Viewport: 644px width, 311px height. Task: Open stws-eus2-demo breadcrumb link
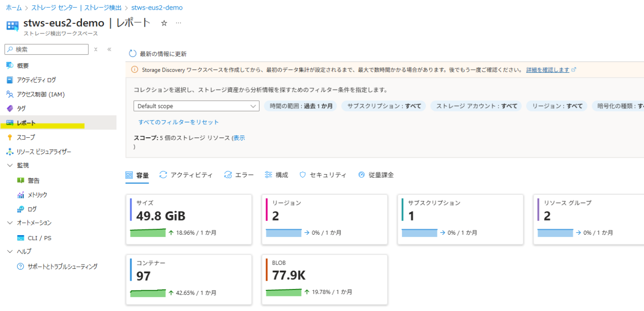[x=157, y=8]
